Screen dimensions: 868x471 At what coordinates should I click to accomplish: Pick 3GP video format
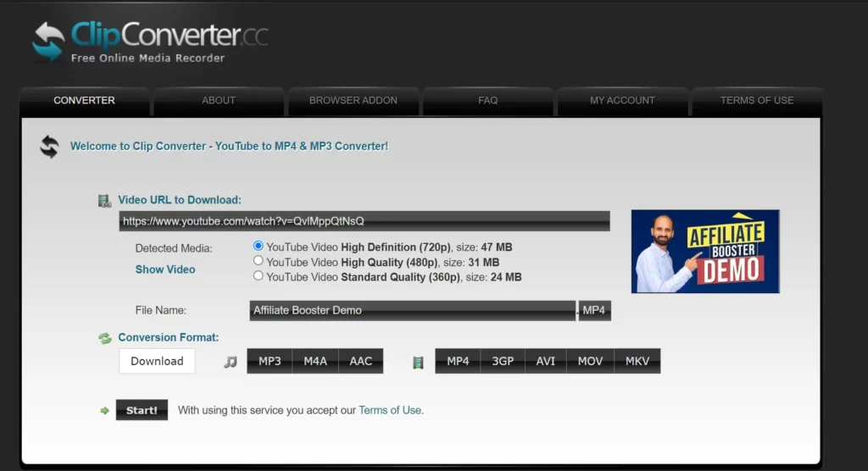pyautogui.click(x=503, y=361)
